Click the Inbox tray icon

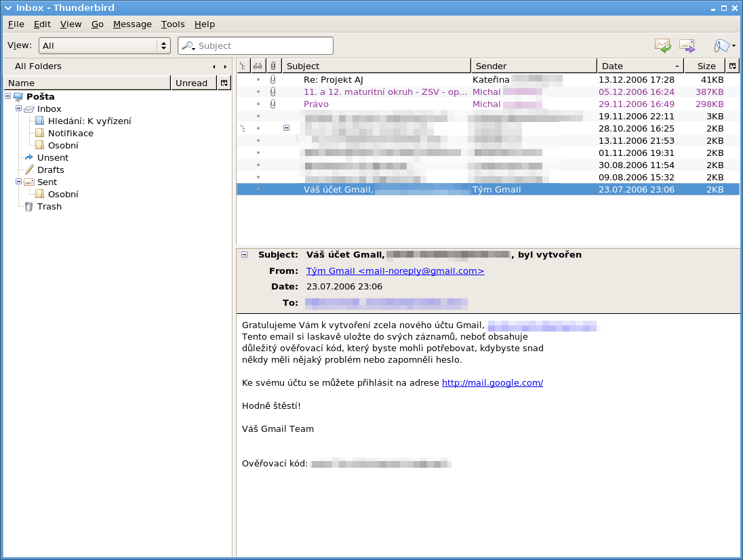coord(29,109)
